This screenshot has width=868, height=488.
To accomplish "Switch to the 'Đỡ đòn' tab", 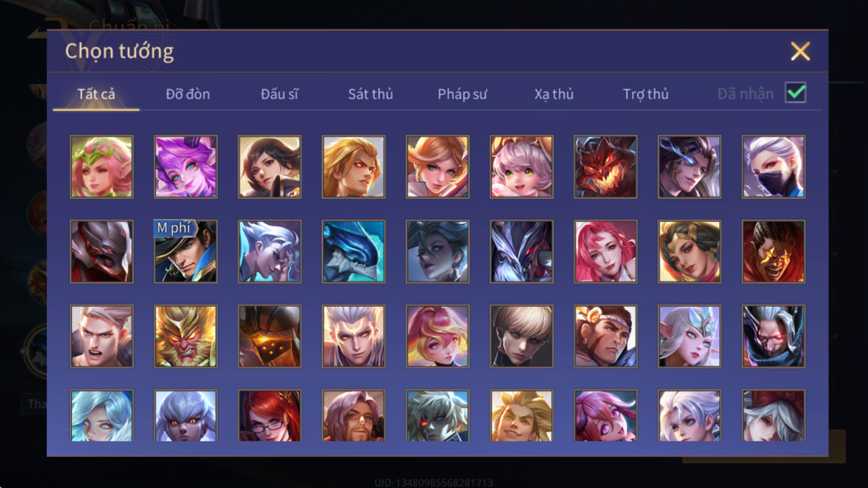I will [188, 94].
